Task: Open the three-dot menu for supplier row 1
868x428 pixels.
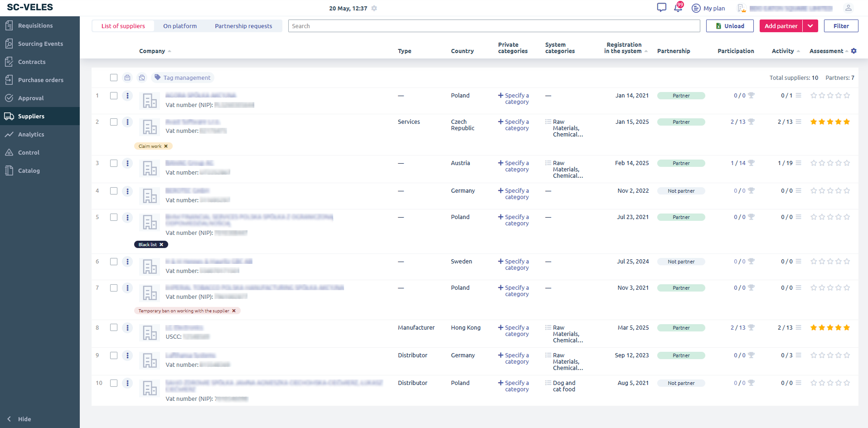Action: pos(127,96)
